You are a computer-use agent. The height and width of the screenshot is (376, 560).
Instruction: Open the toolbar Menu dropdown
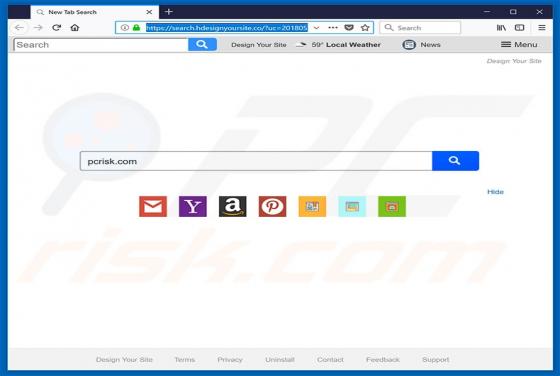coord(519,45)
